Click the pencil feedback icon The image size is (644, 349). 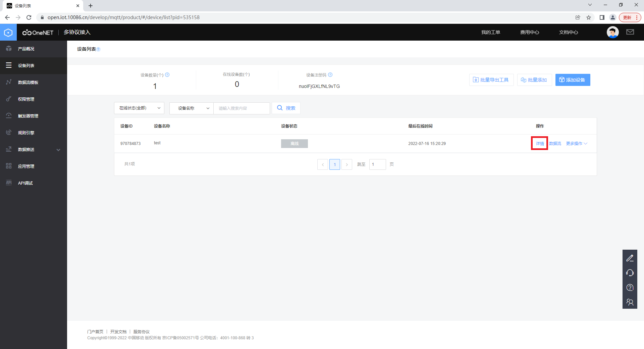click(630, 258)
